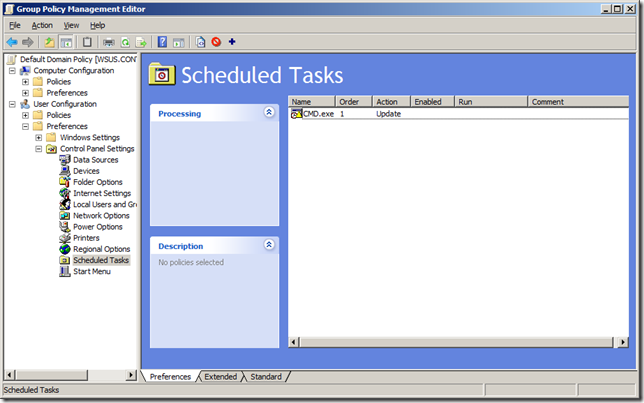
Task: Select the Default Domain Policy root node
Action: 78,60
